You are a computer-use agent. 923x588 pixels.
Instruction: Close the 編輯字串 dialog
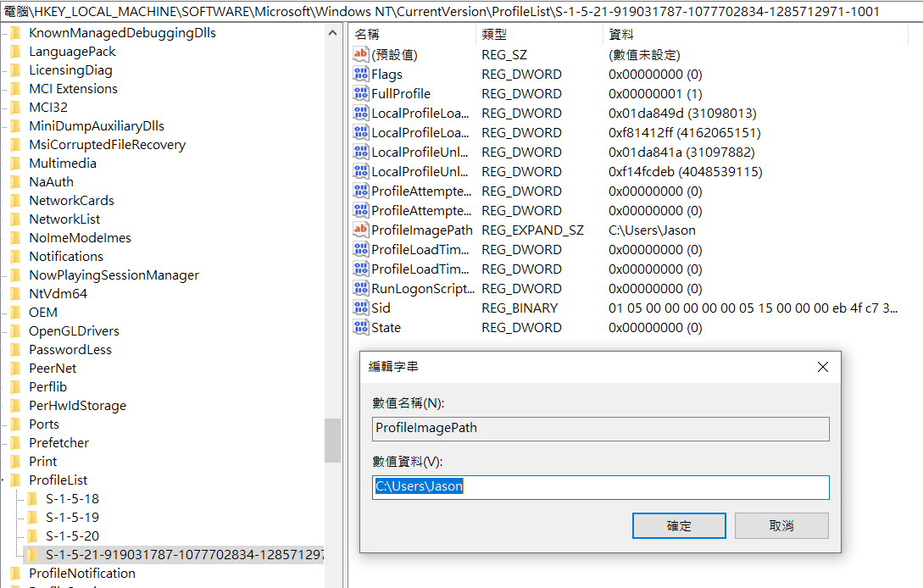(822, 367)
